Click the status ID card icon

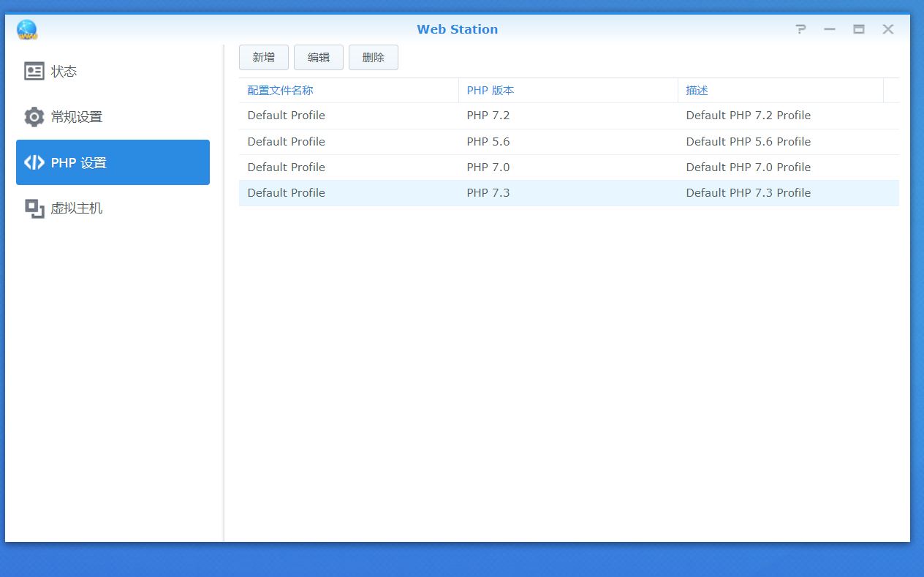34,72
